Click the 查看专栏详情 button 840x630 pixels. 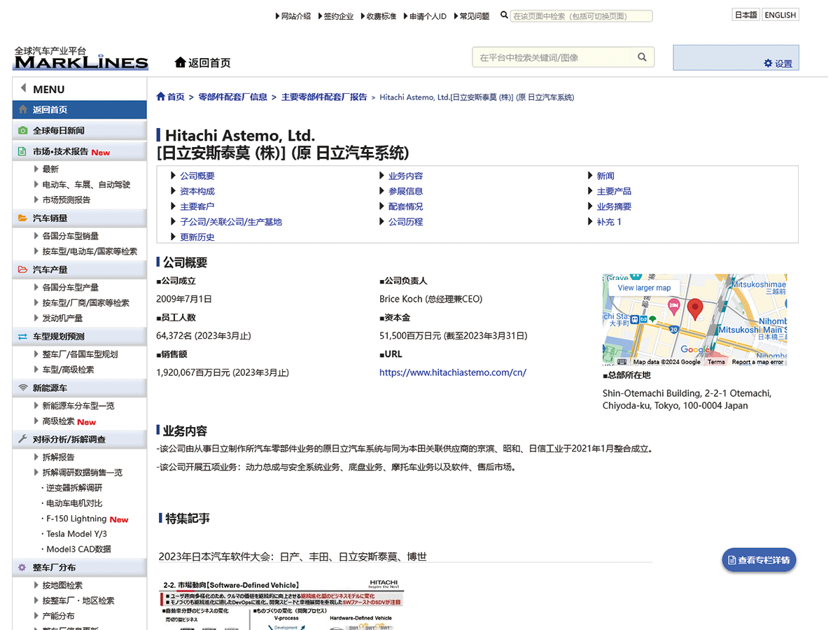point(759,560)
